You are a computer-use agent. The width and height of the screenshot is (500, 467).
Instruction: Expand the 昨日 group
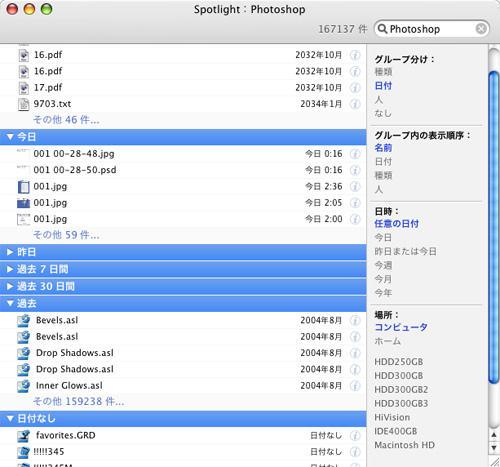coord(10,252)
